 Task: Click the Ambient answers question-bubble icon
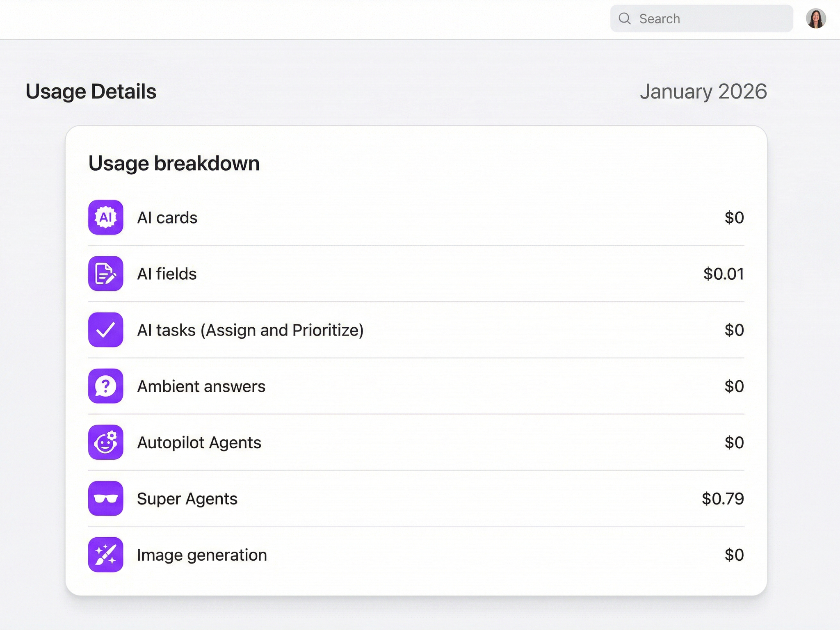click(x=105, y=386)
